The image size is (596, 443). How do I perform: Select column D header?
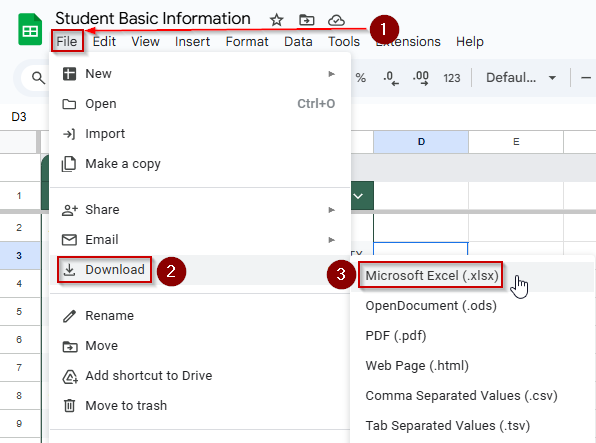click(x=421, y=142)
